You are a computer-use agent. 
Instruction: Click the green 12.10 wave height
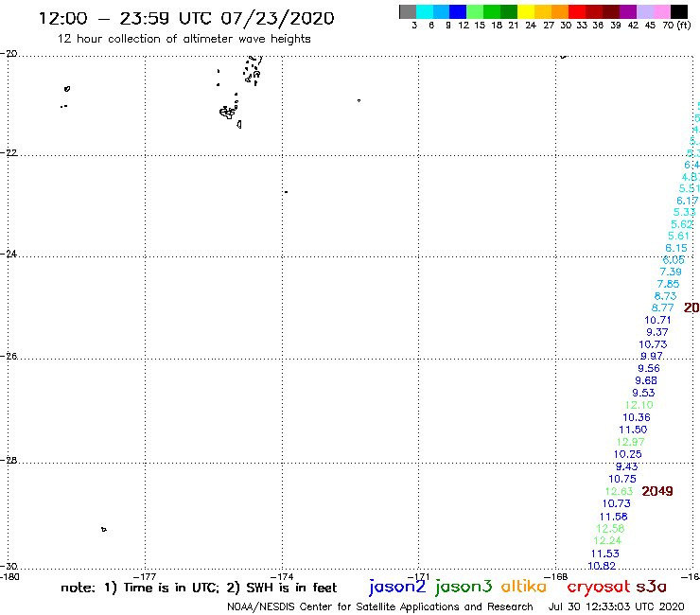tap(639, 405)
